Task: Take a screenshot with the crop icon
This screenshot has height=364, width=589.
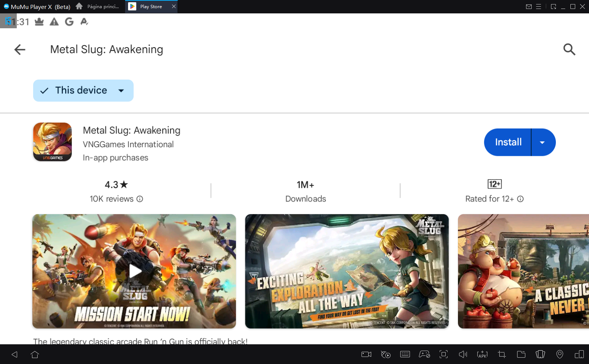Action: (x=502, y=354)
